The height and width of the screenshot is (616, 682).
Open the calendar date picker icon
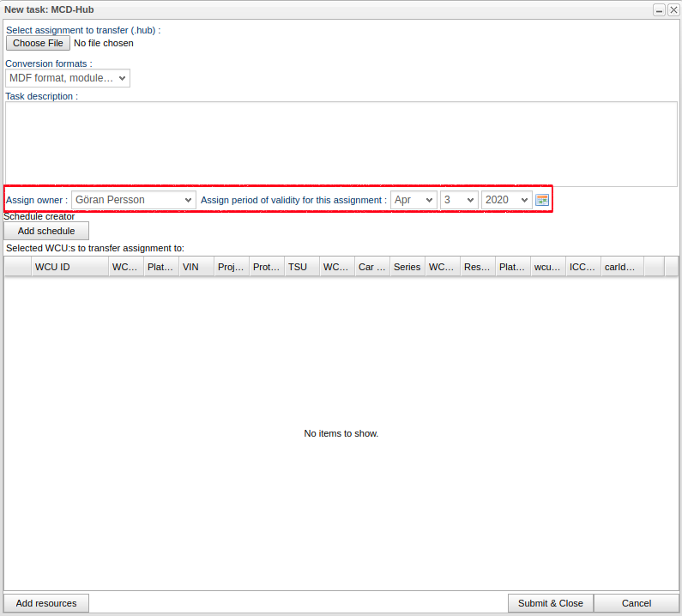tap(541, 200)
